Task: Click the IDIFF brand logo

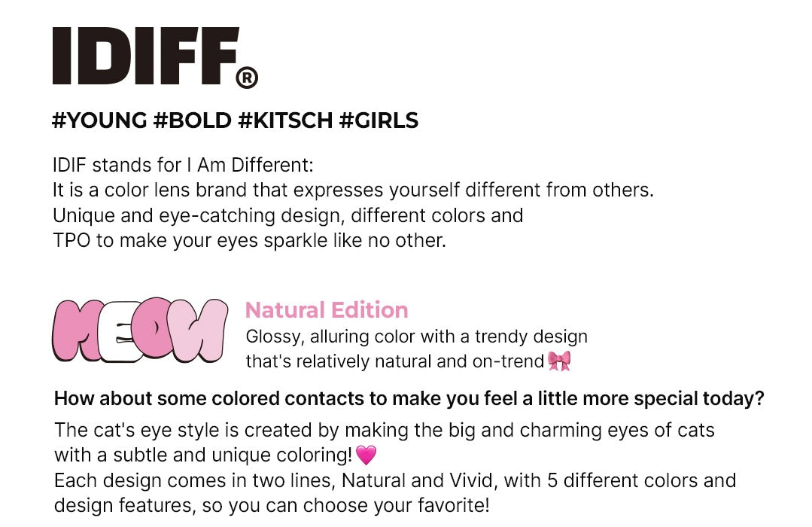Action: click(x=155, y=57)
